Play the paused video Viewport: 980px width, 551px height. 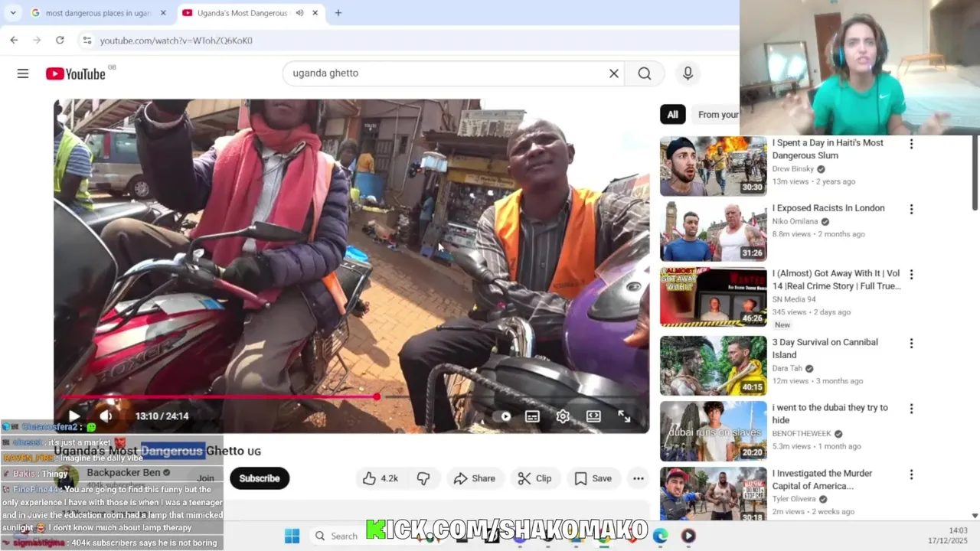[74, 416]
